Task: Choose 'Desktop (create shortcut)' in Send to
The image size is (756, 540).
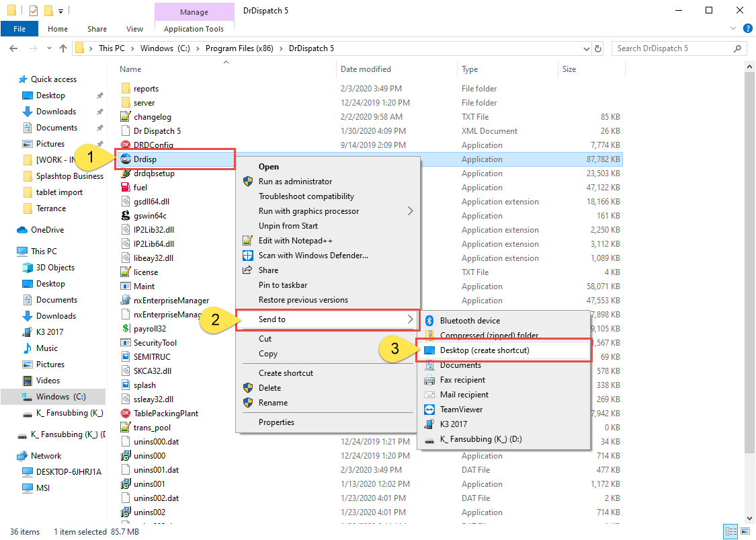Action: [504, 350]
